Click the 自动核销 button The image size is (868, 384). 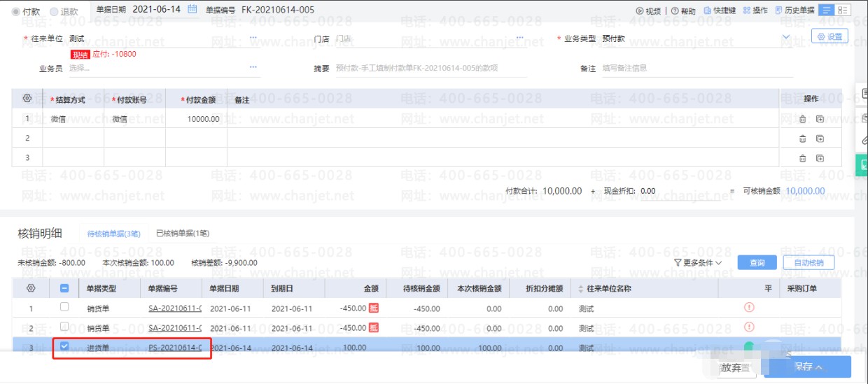click(808, 263)
